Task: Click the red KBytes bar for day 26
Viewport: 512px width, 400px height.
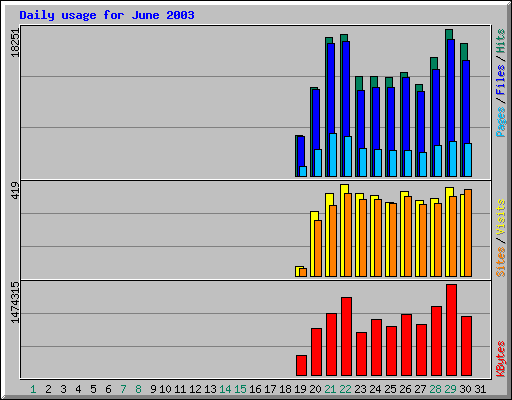Action: click(406, 345)
